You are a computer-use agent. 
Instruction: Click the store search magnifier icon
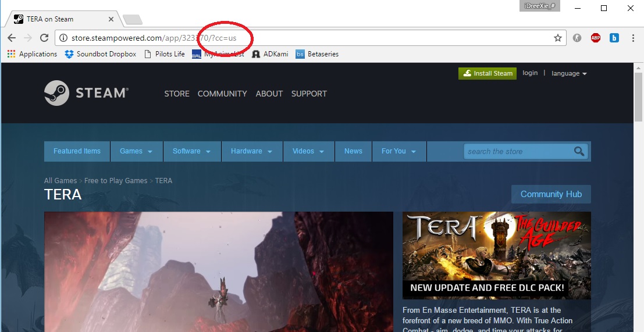pos(579,151)
